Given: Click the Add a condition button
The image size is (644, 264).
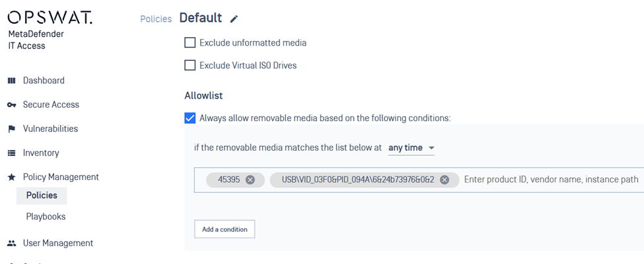Looking at the screenshot, I should [225, 230].
